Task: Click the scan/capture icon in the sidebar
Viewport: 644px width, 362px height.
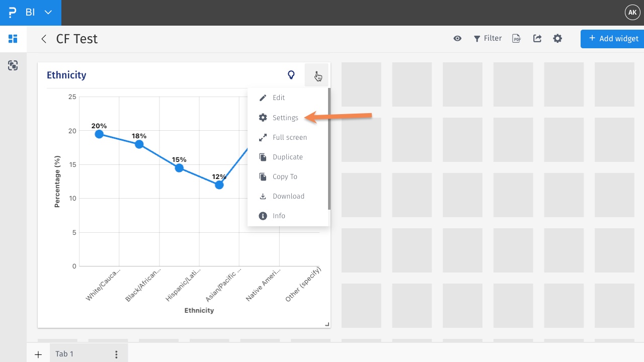Action: tap(13, 65)
